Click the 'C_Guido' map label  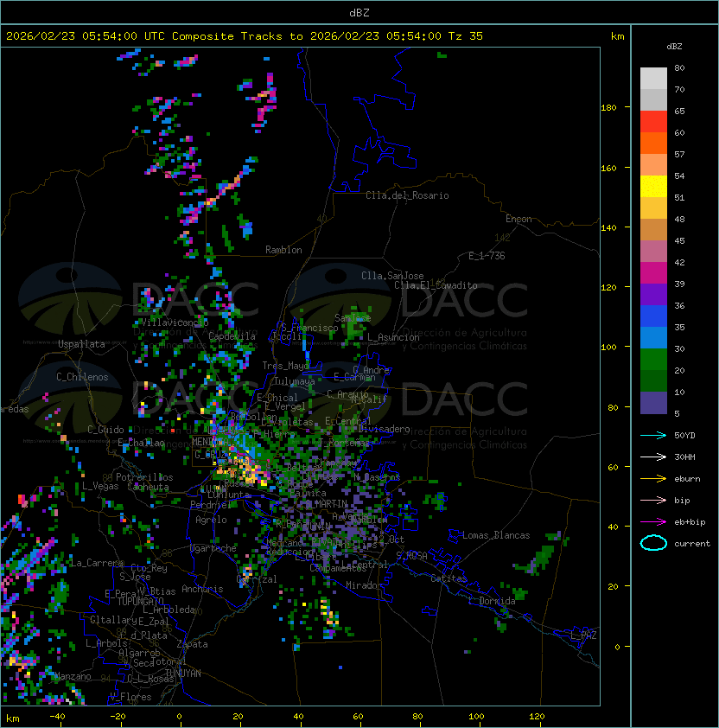[x=105, y=430]
